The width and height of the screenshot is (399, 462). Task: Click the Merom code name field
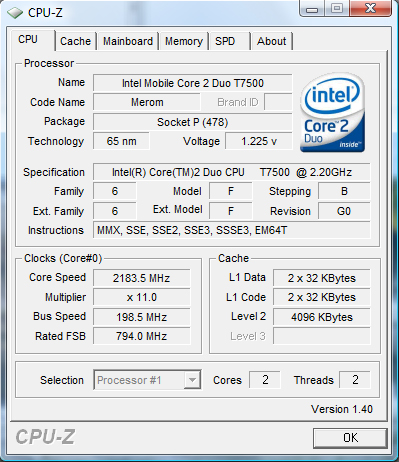(x=147, y=102)
